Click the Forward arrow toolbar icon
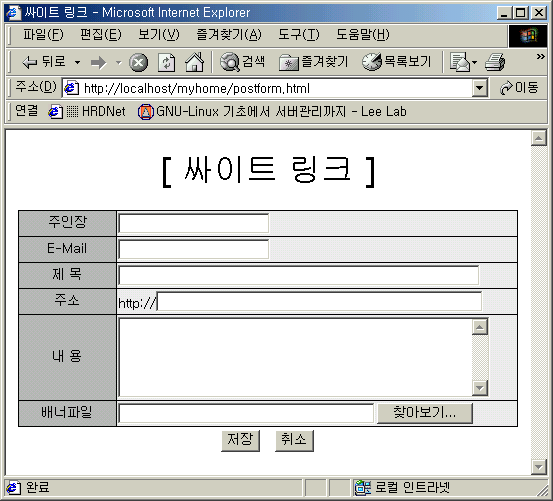553x501 pixels. tap(98, 62)
